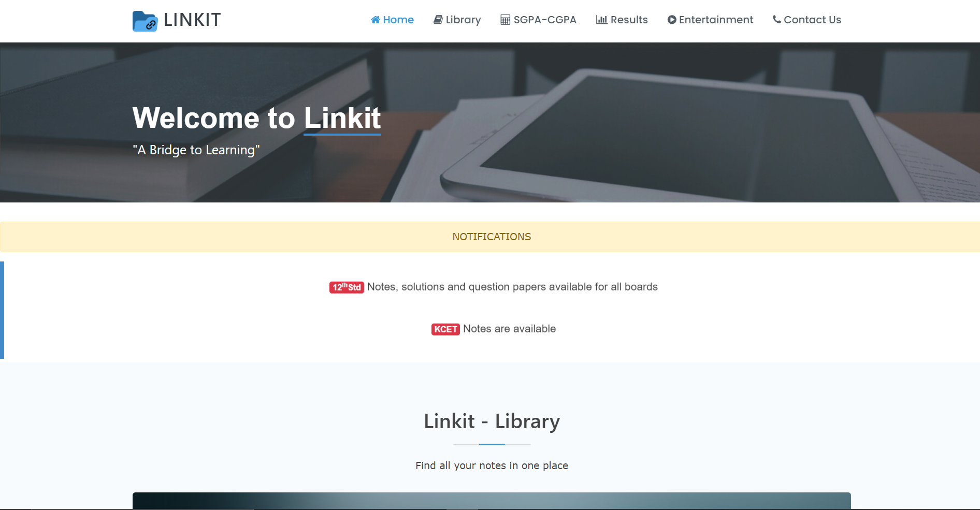
Task: Click the calculator icon beside SGPA-CGPA
Action: tap(505, 20)
